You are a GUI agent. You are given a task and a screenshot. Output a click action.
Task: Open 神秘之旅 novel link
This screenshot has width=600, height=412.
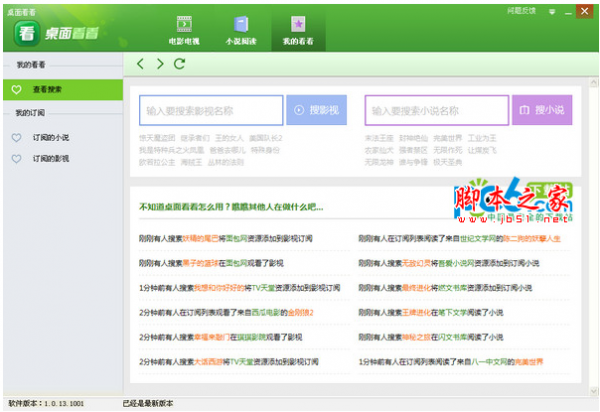[x=416, y=337]
